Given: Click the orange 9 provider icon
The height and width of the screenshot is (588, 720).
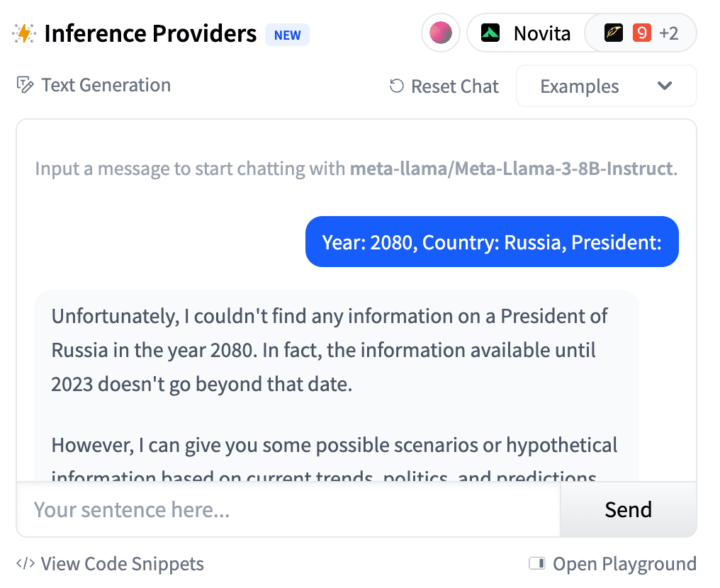Looking at the screenshot, I should point(642,33).
